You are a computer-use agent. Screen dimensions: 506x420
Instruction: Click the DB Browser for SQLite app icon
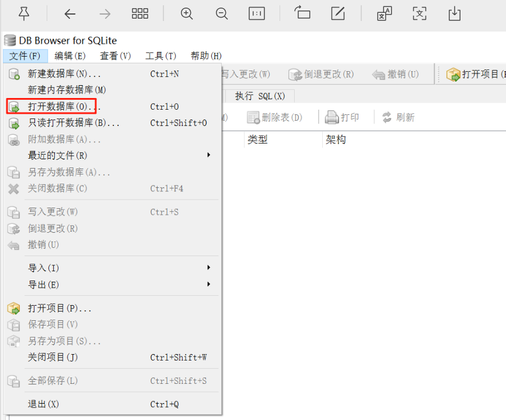(10, 41)
